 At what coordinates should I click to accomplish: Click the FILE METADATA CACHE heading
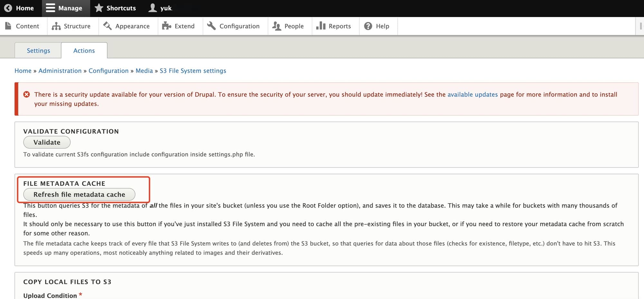pos(64,183)
